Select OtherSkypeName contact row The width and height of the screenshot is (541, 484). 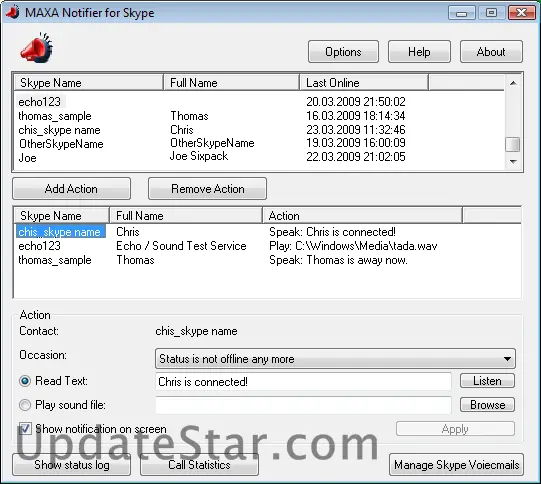click(61, 144)
